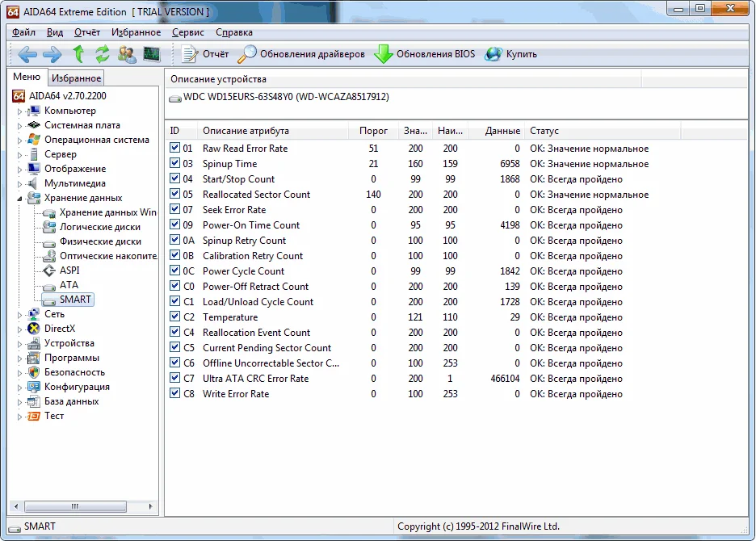Select the ATA item in the tree
This screenshot has height=541, width=756.
(x=69, y=285)
